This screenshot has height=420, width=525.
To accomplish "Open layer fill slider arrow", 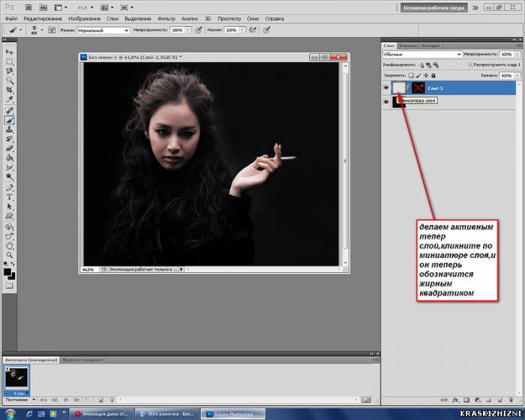I will click(517, 75).
